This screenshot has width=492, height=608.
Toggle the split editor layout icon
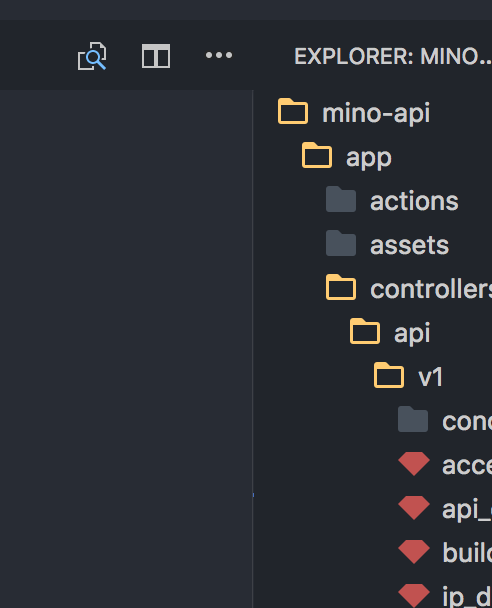156,56
